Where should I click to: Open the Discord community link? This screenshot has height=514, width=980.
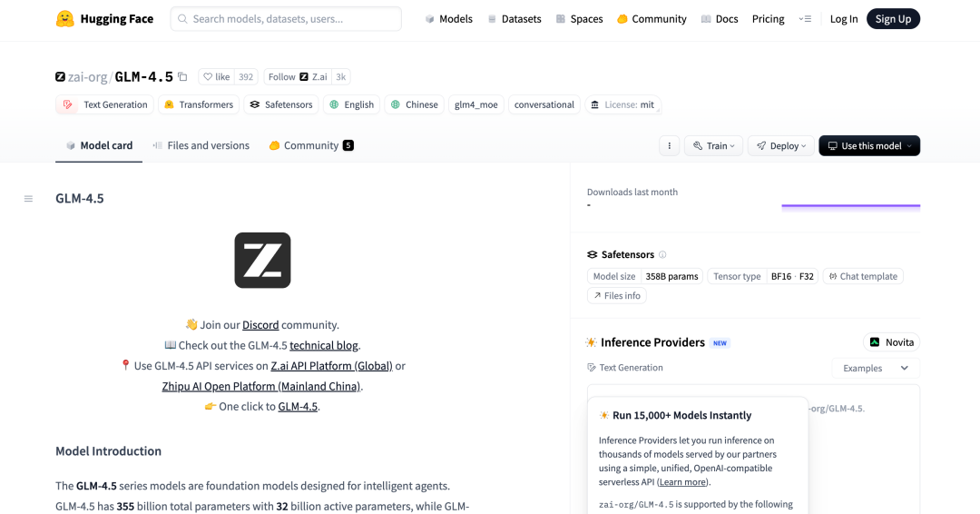260,325
